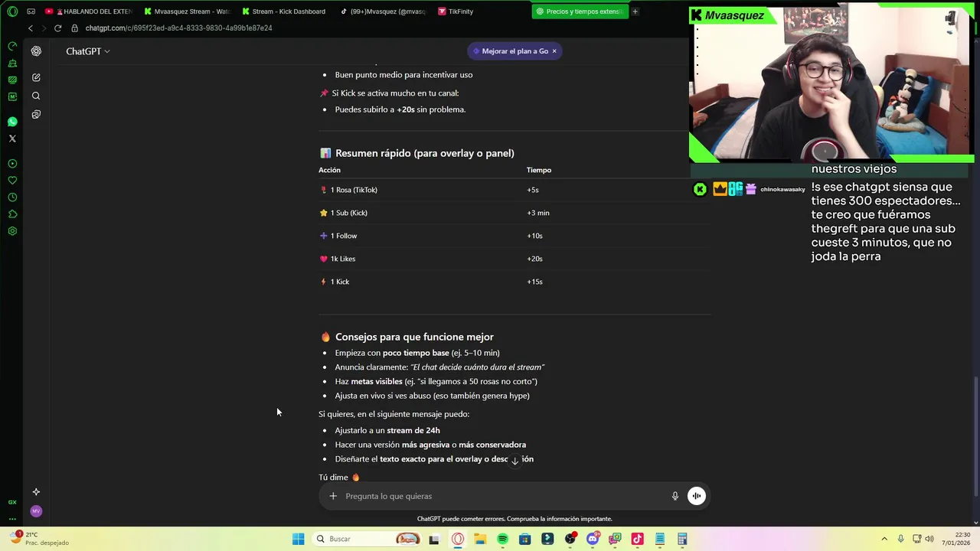Viewport: 980px width, 551px height.
Task: Open Spotify from the taskbar
Action: coord(502,539)
